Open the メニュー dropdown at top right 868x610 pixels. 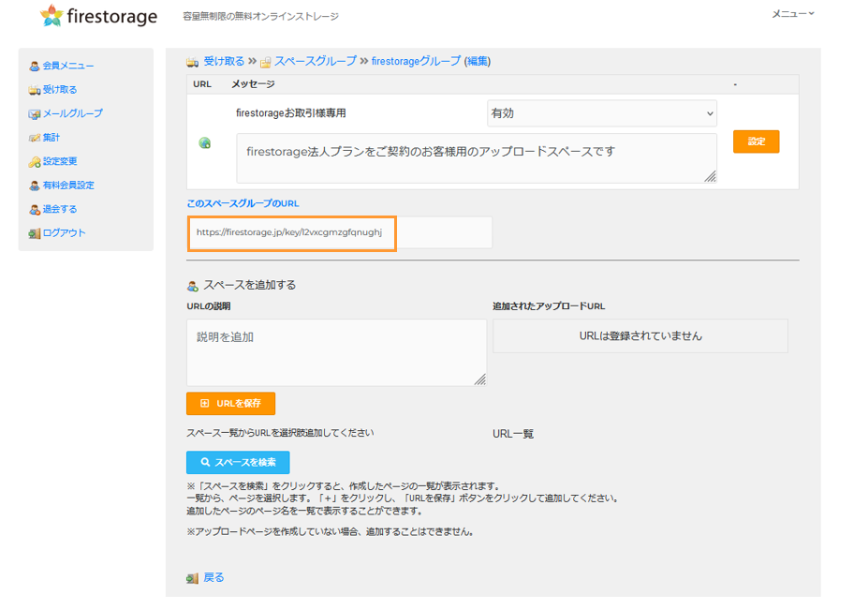coord(793,14)
